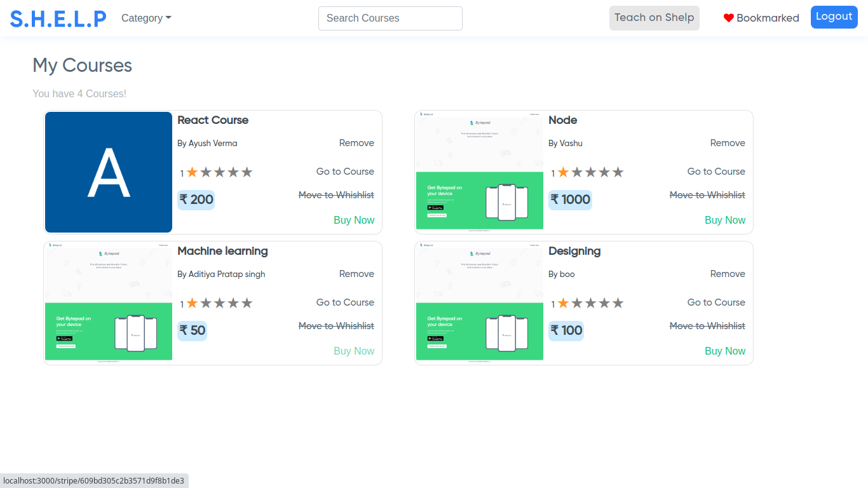Open the Designing course title

[x=574, y=251]
